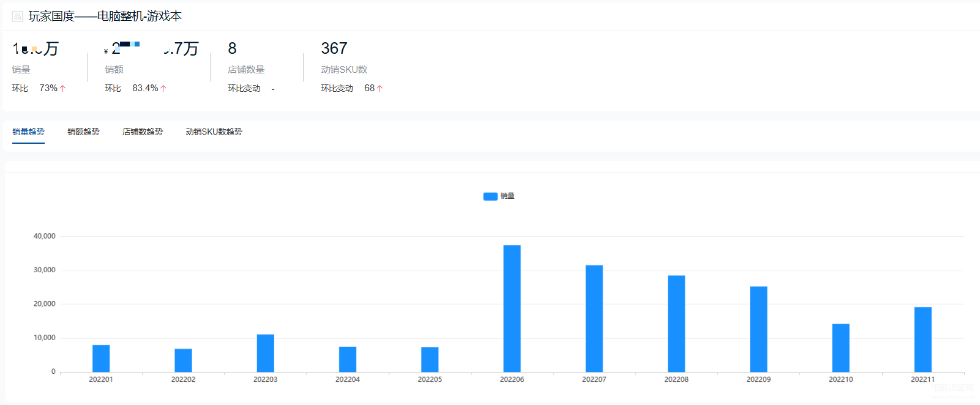
Task: Select the 202211 sales bar
Action: (x=923, y=340)
